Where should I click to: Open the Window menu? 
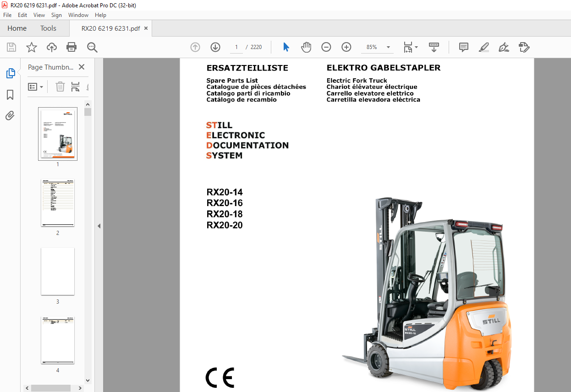pyautogui.click(x=78, y=15)
